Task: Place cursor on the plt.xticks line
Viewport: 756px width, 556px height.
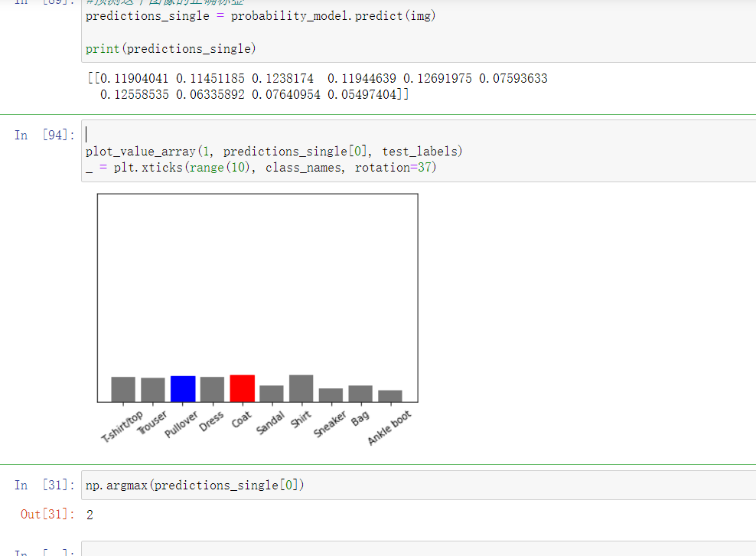Action: click(260, 167)
